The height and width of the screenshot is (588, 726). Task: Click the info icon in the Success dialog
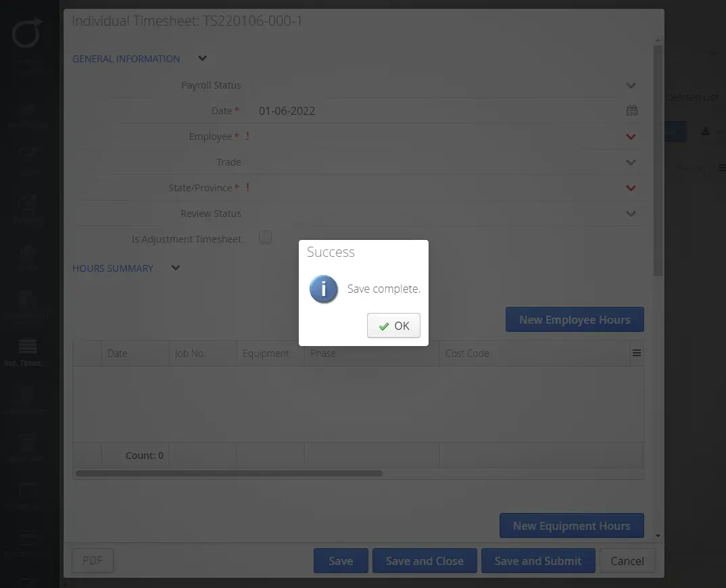[x=323, y=289]
